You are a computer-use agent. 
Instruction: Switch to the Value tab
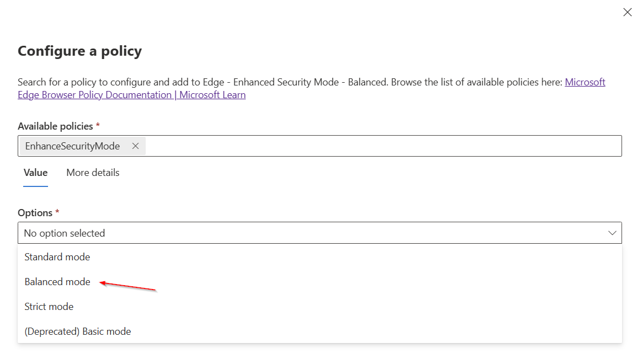pos(35,173)
